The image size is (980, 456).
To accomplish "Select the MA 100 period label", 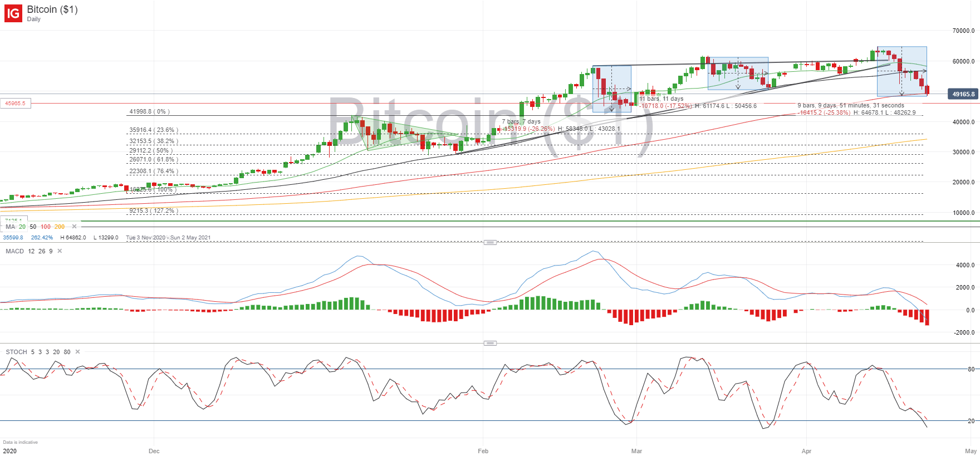I will coord(46,227).
